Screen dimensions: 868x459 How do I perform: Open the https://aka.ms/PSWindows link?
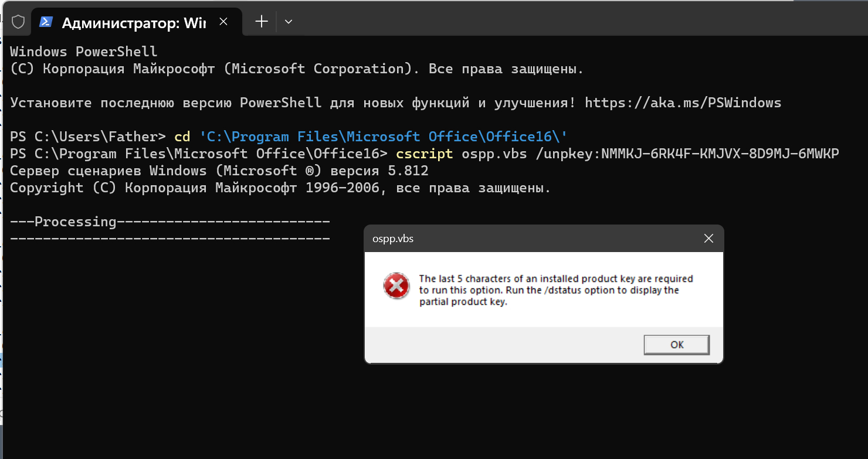coord(683,103)
